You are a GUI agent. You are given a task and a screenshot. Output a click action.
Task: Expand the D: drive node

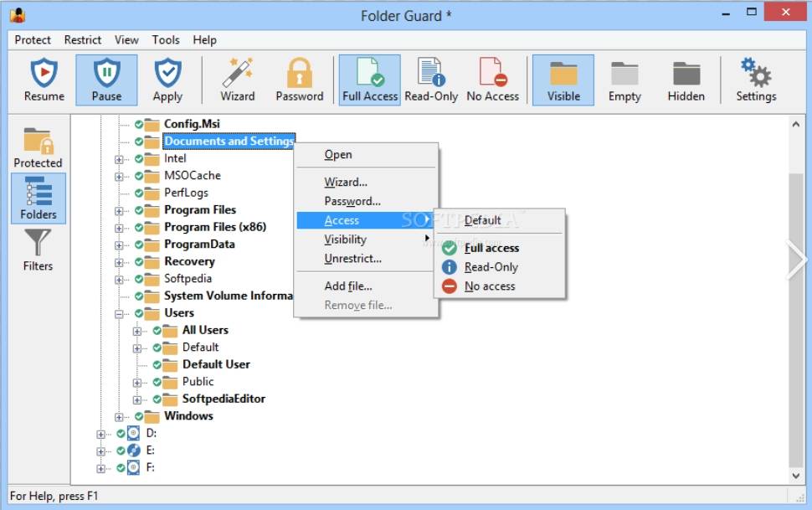pyautogui.click(x=101, y=435)
